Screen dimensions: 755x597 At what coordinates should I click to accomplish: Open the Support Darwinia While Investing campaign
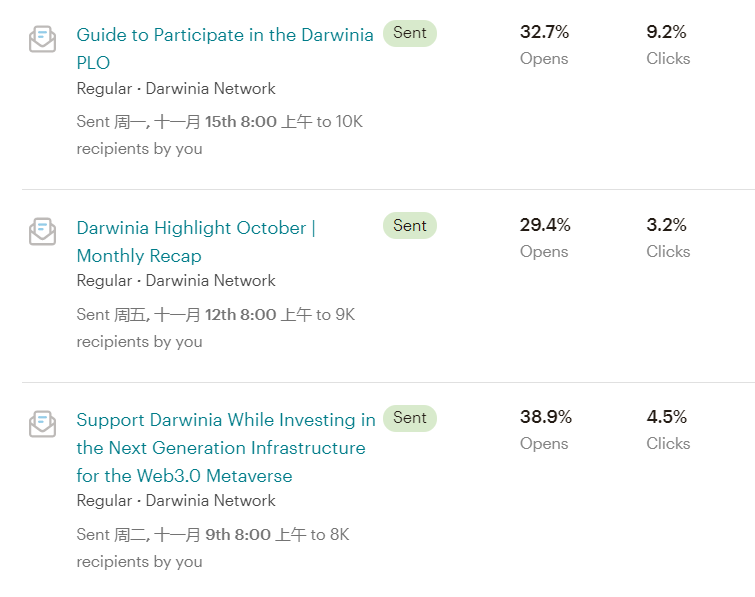226,420
